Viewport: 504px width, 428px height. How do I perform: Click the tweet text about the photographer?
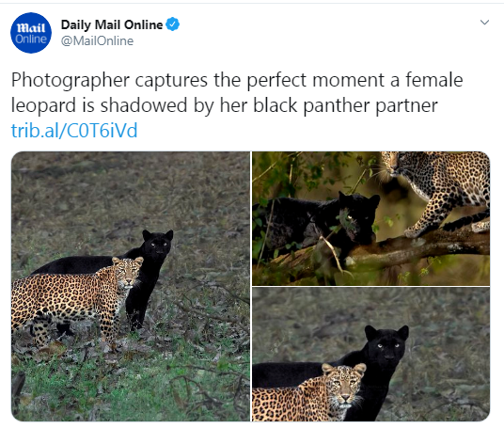coord(237,92)
